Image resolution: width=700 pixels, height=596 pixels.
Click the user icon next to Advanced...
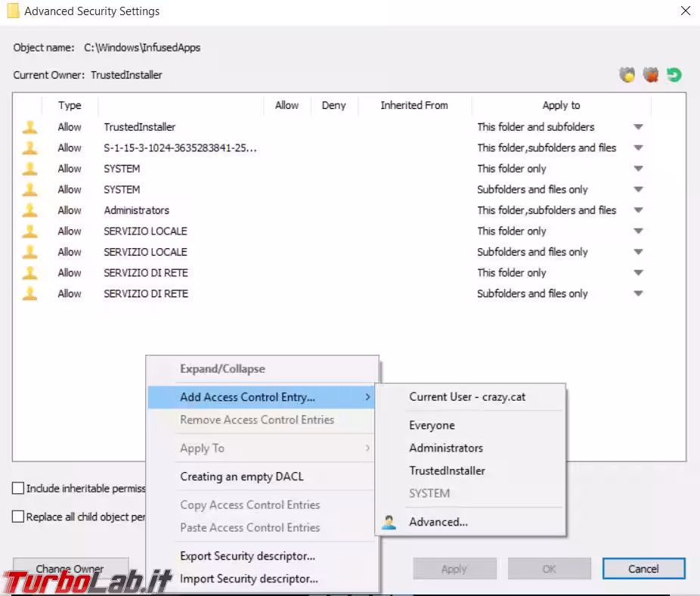point(389,522)
